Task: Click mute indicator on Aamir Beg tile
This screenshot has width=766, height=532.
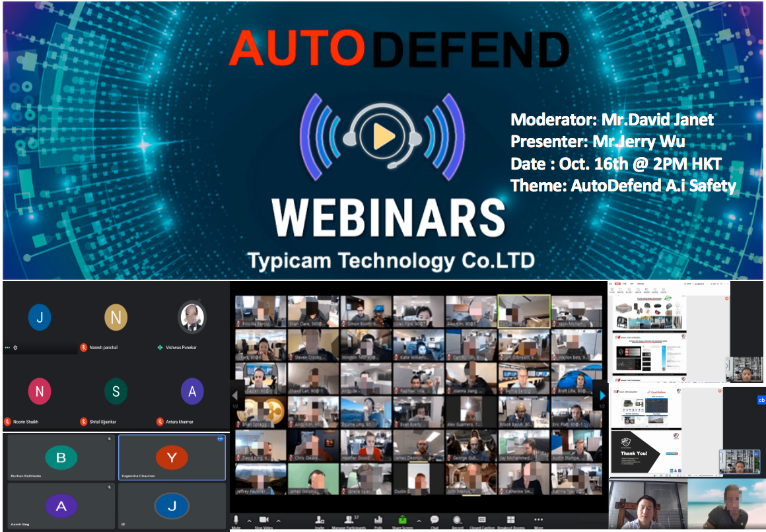Action: [110, 487]
